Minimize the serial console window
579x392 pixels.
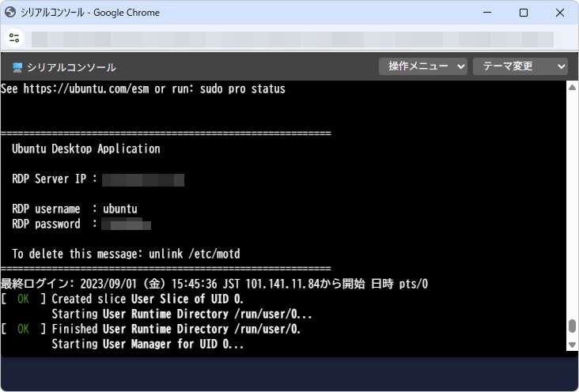click(487, 13)
